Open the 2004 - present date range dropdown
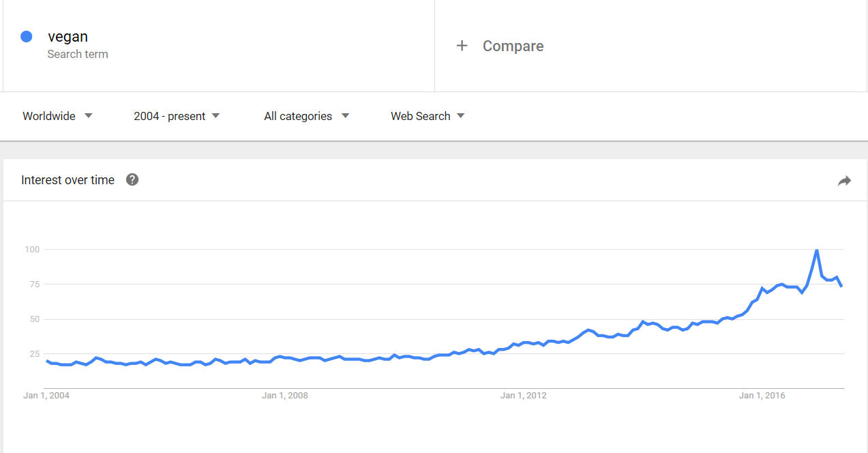The height and width of the screenshot is (453, 868). click(177, 116)
